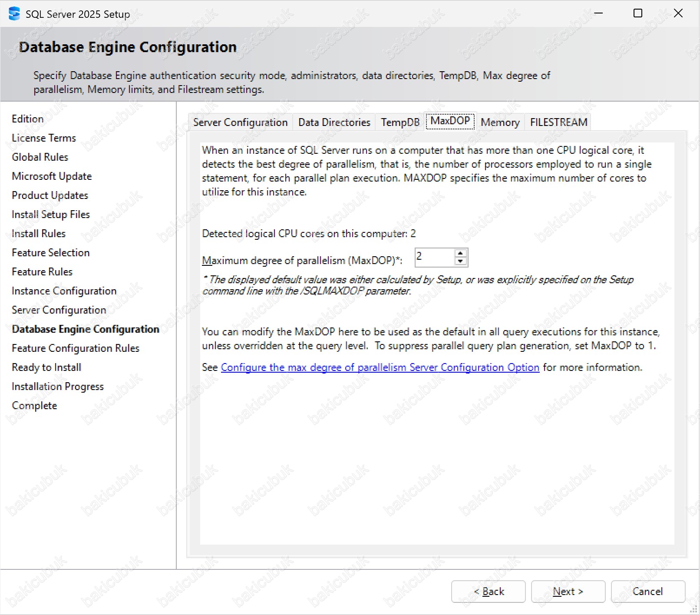This screenshot has width=700, height=615.
Task: Select the Install Rules step
Action: [x=39, y=234]
